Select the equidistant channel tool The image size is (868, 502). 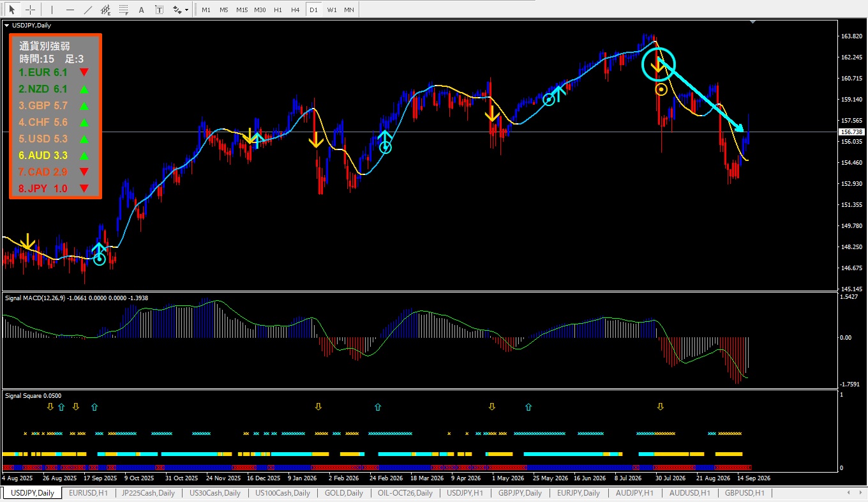[x=106, y=10]
